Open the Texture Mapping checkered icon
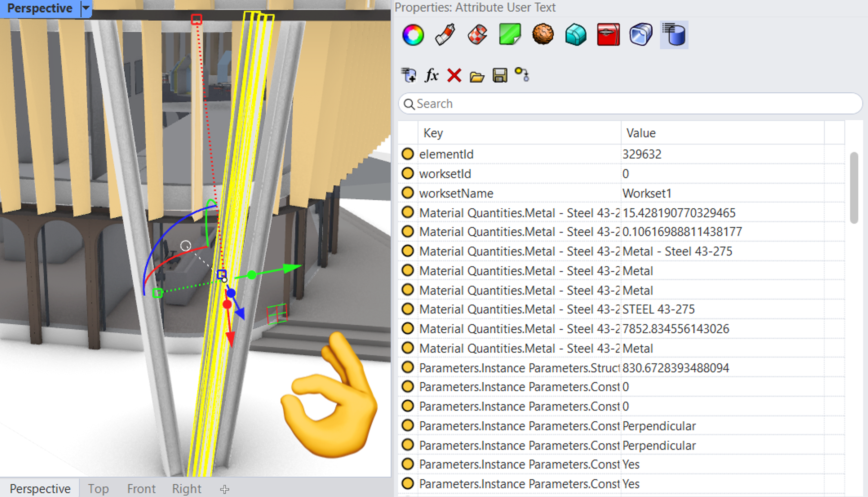This screenshot has width=868, height=497. (478, 35)
